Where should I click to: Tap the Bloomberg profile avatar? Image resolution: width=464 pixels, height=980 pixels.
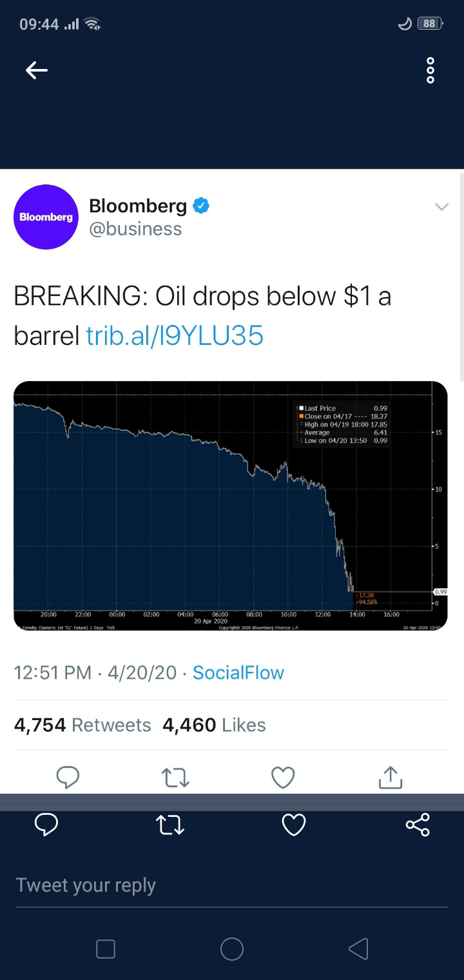46,217
